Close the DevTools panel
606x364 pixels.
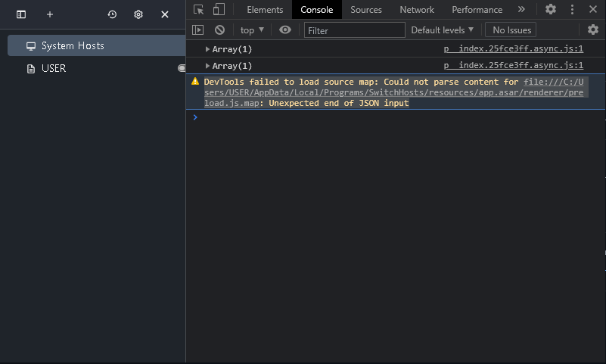tap(593, 9)
